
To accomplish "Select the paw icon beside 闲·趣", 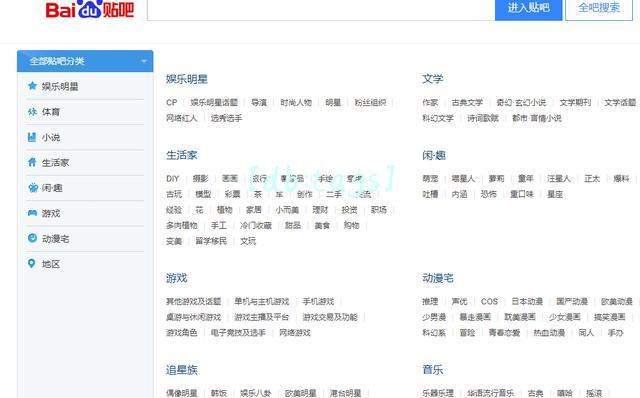I will click(x=33, y=188).
